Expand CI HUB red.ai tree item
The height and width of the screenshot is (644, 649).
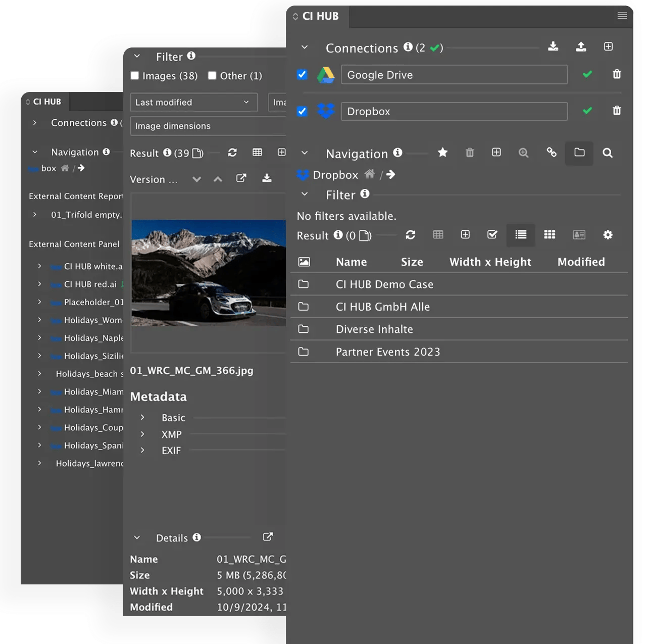(39, 284)
